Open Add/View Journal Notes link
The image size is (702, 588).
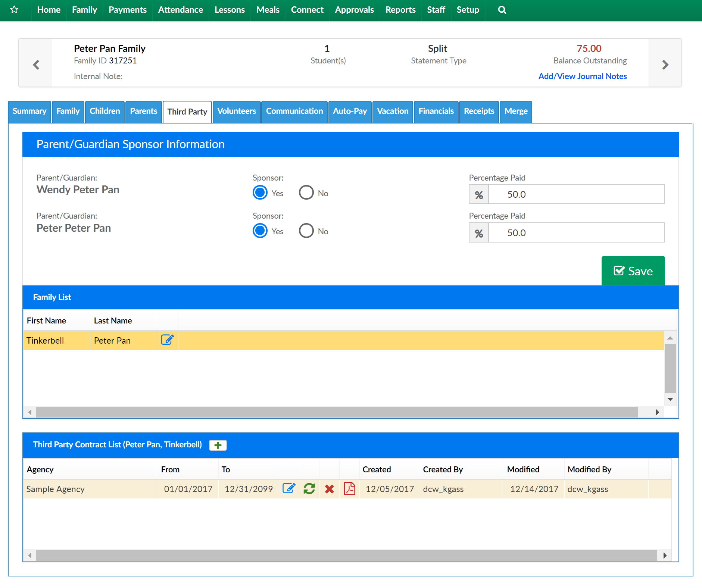point(582,76)
